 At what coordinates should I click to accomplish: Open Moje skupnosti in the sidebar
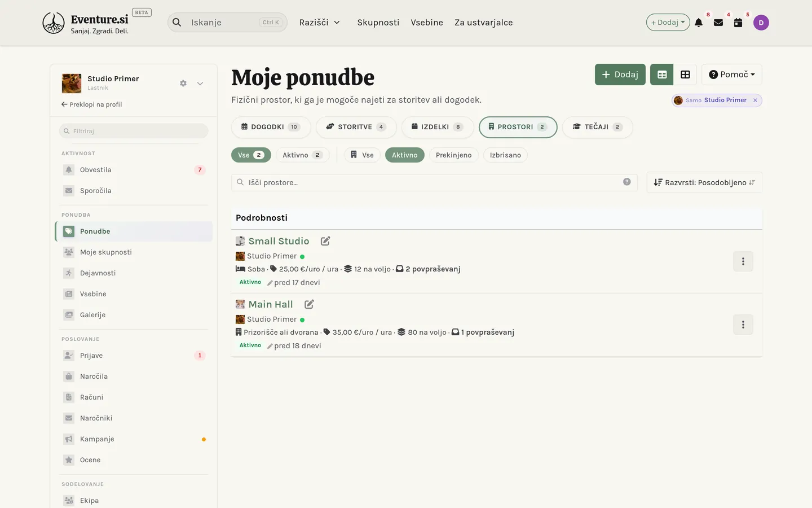[x=134, y=252]
